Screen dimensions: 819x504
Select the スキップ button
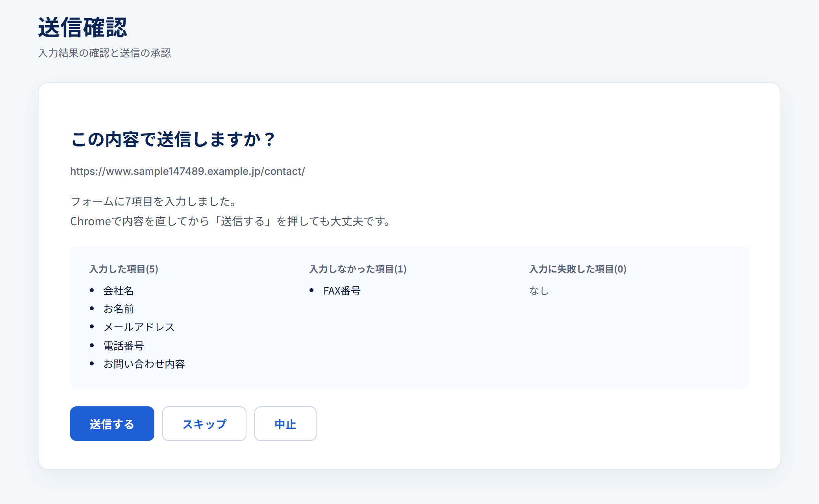point(204,424)
